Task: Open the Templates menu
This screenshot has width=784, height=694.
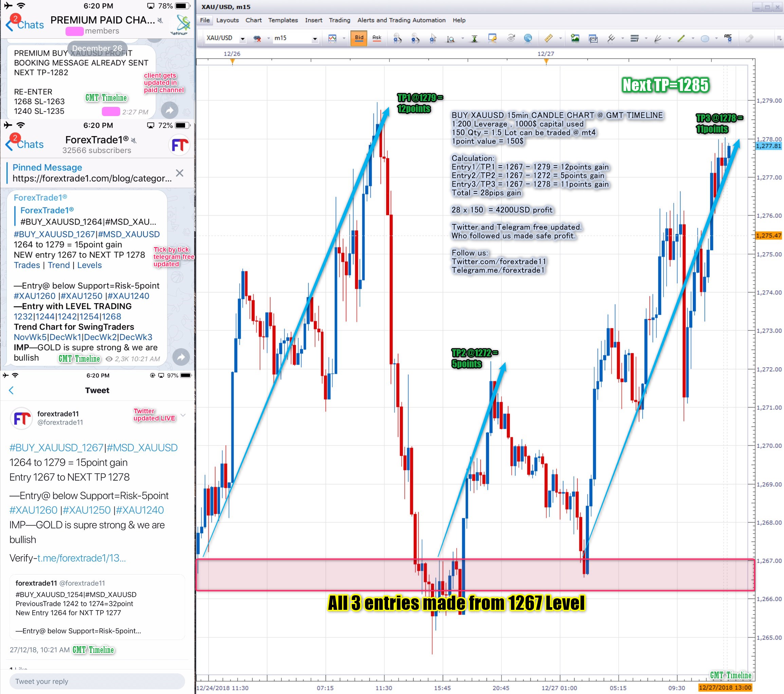Action: pyautogui.click(x=283, y=20)
